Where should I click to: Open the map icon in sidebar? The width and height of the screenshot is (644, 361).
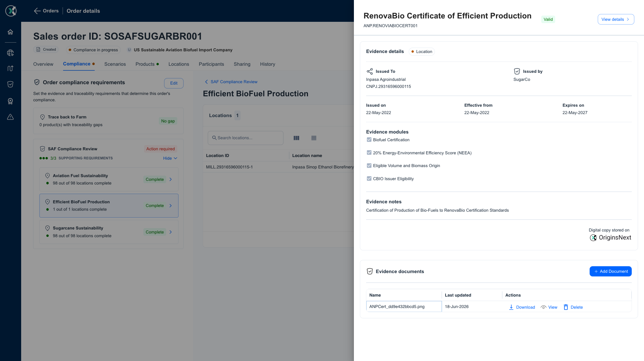(x=10, y=68)
